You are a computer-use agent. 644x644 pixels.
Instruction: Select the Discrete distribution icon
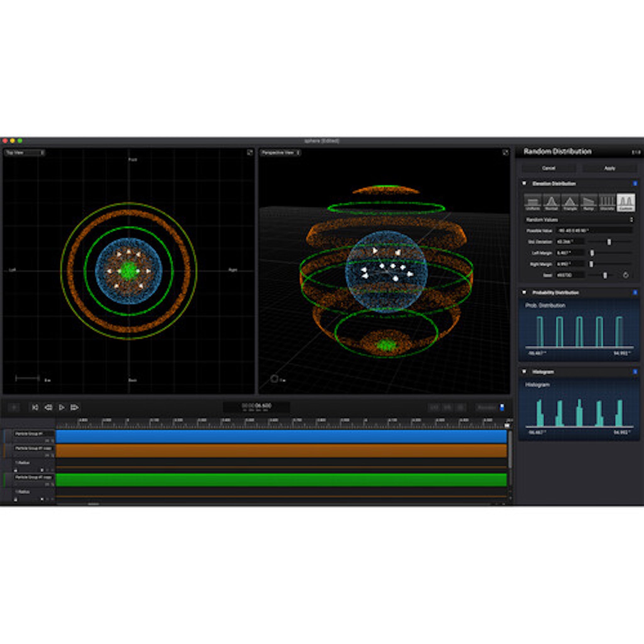click(x=607, y=201)
